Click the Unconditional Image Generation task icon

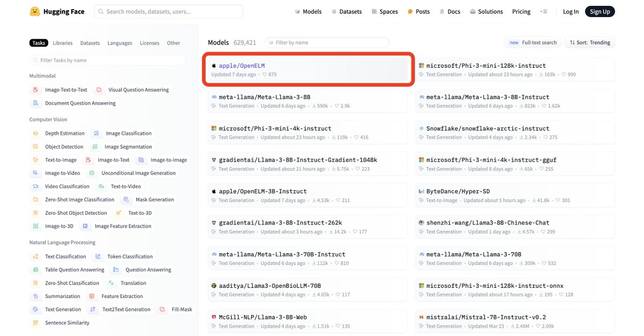point(92,173)
